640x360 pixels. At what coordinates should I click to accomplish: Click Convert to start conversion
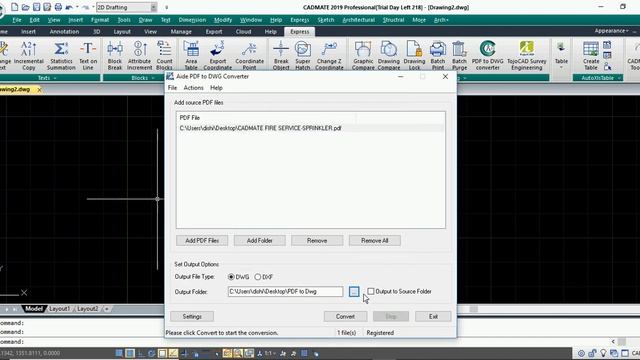click(x=345, y=316)
